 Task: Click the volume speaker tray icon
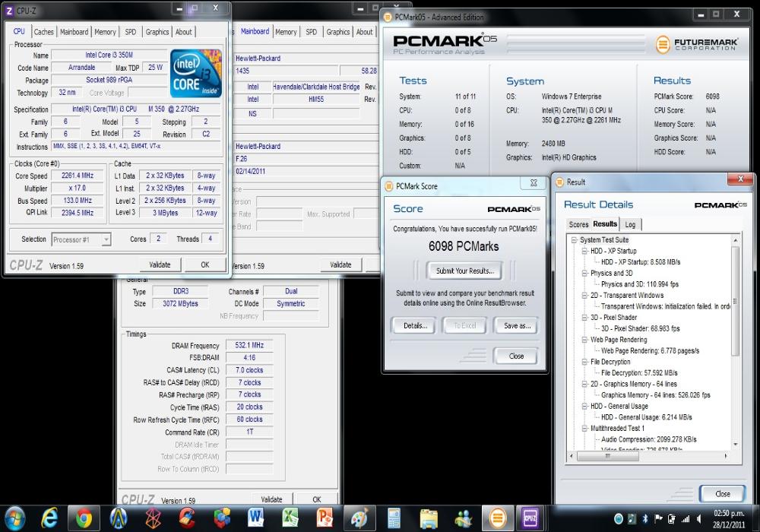tap(698, 519)
